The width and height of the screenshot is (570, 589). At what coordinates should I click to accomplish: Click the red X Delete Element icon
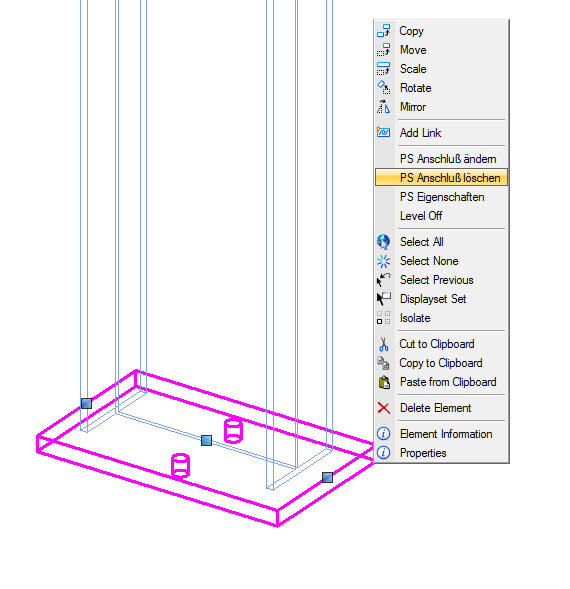click(384, 408)
